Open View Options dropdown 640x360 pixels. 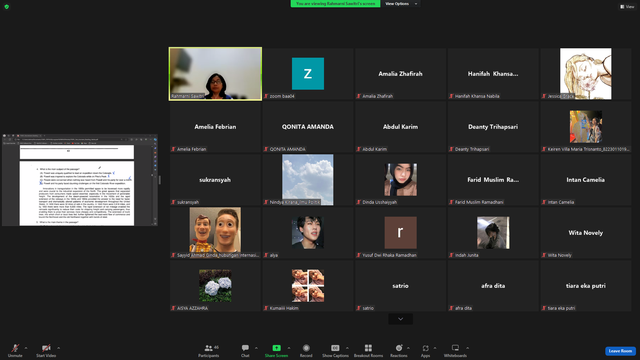point(402,4)
